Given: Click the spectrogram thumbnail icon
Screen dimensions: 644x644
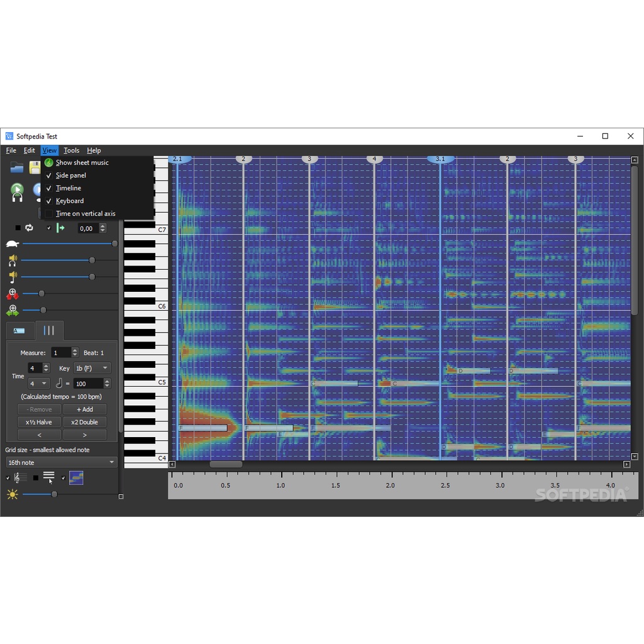Looking at the screenshot, I should [x=76, y=478].
